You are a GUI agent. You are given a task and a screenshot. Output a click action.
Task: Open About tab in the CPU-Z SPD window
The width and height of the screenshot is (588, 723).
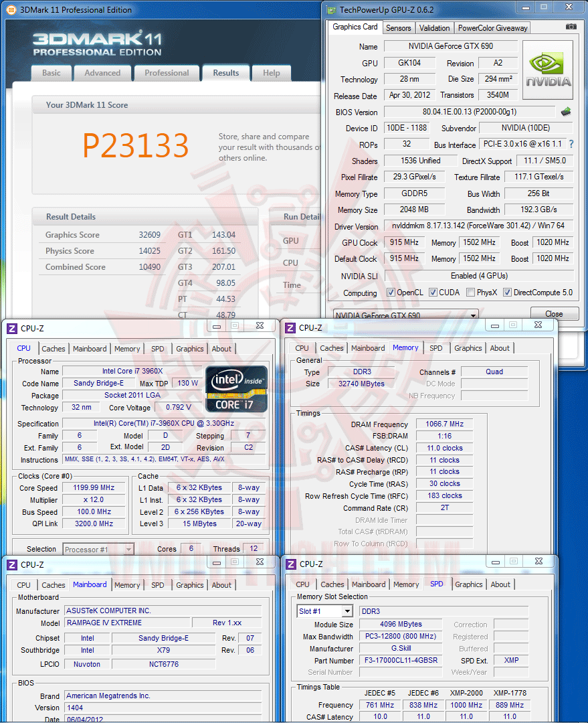pos(500,584)
